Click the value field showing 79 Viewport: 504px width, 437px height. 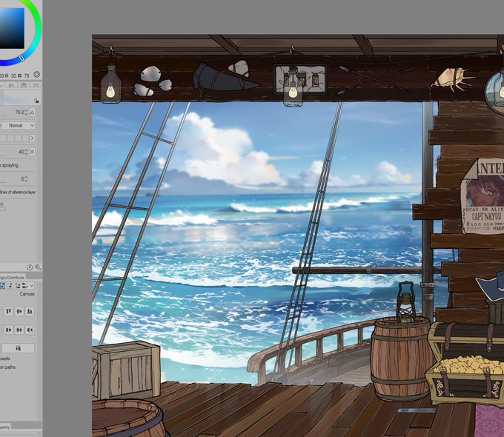[x=26, y=76]
